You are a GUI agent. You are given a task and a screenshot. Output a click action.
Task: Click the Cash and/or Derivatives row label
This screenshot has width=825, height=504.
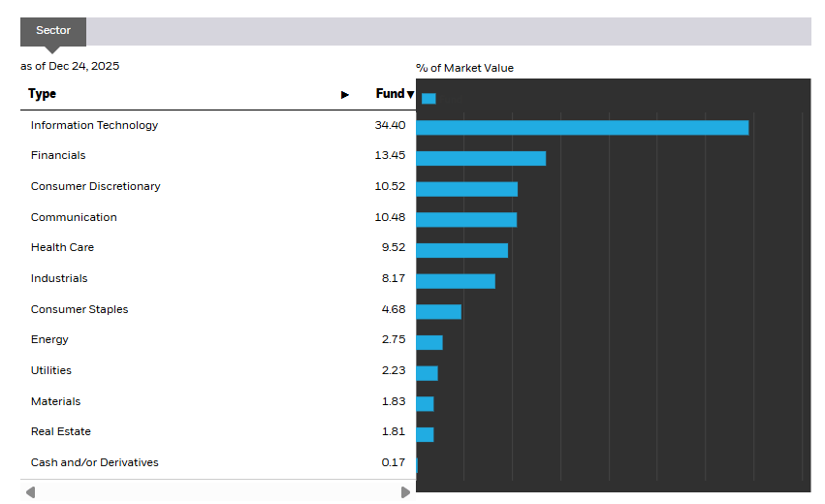coord(94,462)
